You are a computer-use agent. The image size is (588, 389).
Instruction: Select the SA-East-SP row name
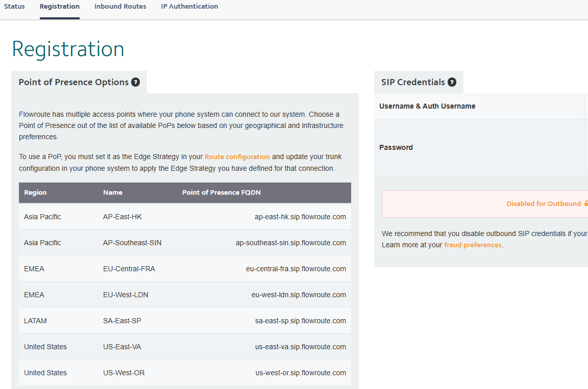point(122,321)
